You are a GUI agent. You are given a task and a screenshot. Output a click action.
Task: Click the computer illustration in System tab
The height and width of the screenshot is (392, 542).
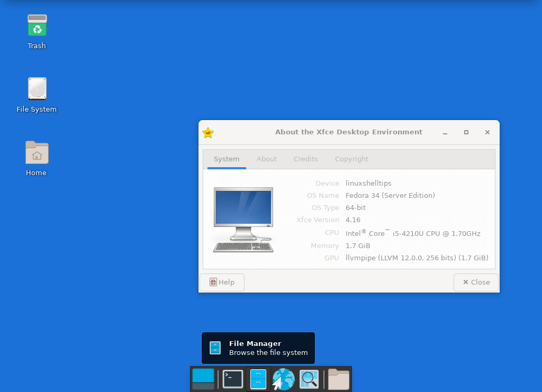point(243,220)
